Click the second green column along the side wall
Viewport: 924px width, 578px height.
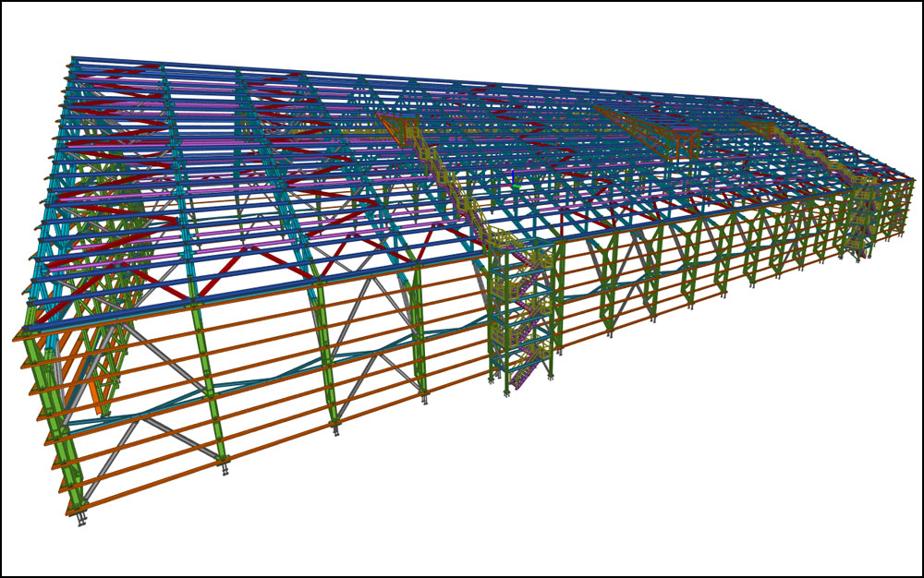(x=211, y=388)
